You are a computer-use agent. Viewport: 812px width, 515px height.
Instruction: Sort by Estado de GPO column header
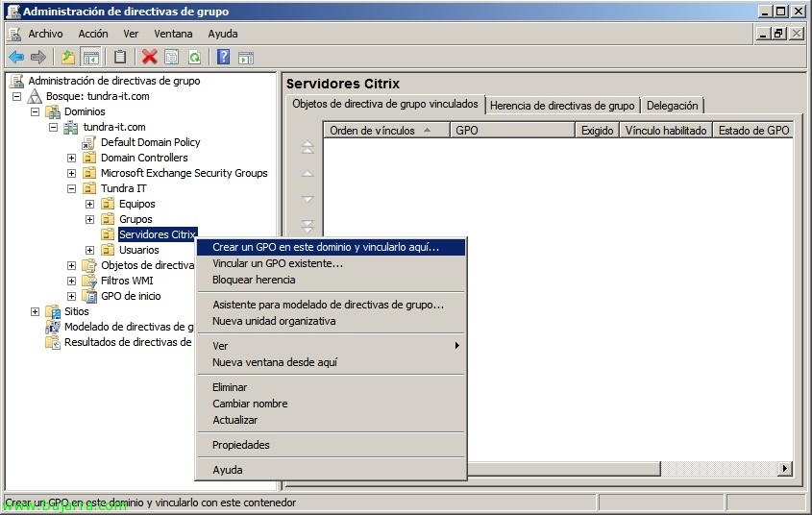point(753,131)
